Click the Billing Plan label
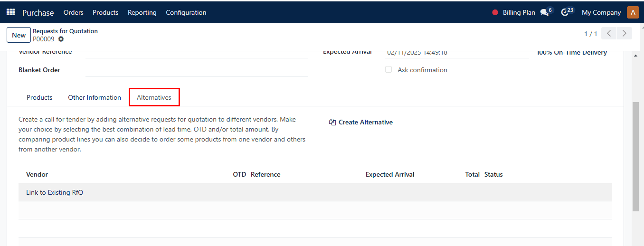This screenshot has width=644, height=246. [x=519, y=12]
